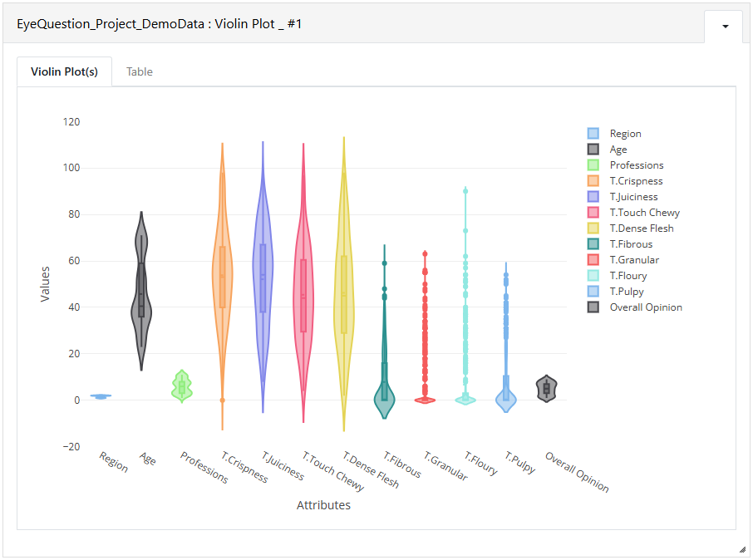
Task: Click the Professions green violin
Action: [x=182, y=386]
